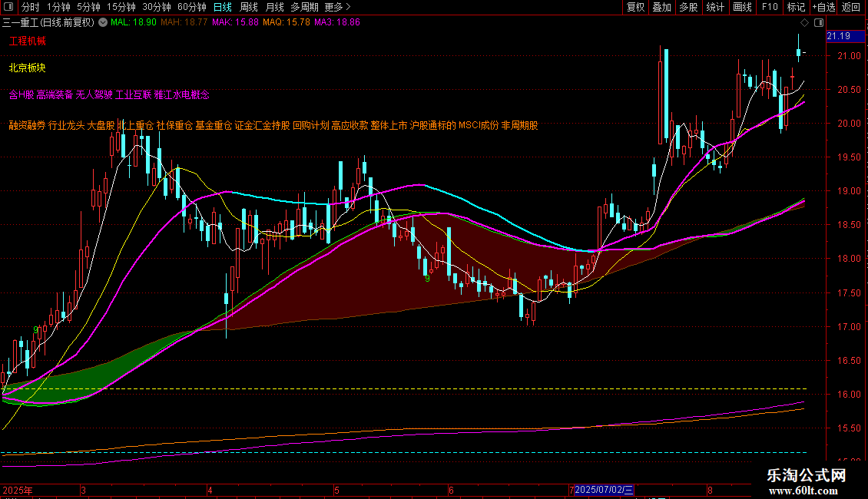Screen dimensions: 868x499
Task: Click the 回购计划 attribute tag
Action: coord(310,126)
